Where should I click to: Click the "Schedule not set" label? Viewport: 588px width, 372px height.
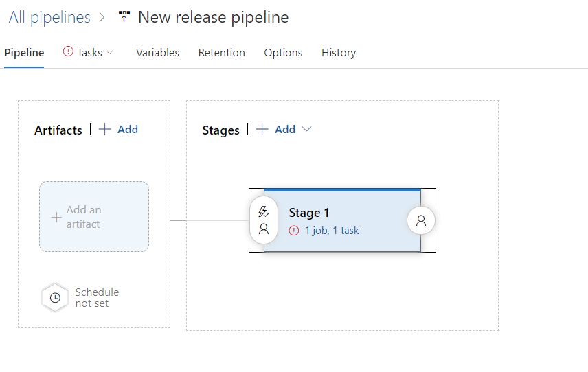click(x=97, y=298)
